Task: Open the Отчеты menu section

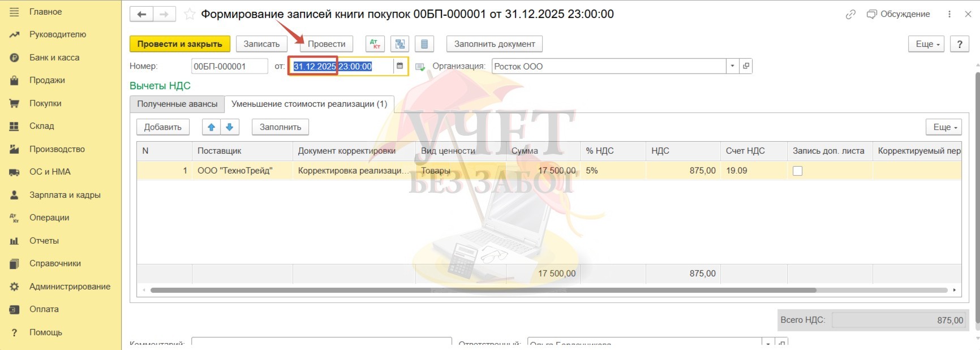Action: pos(44,241)
